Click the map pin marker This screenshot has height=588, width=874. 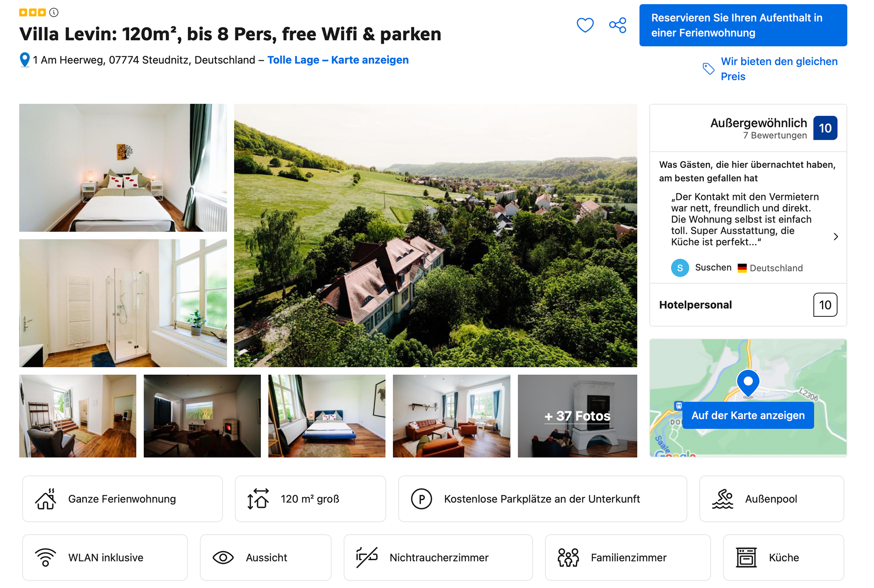(748, 384)
